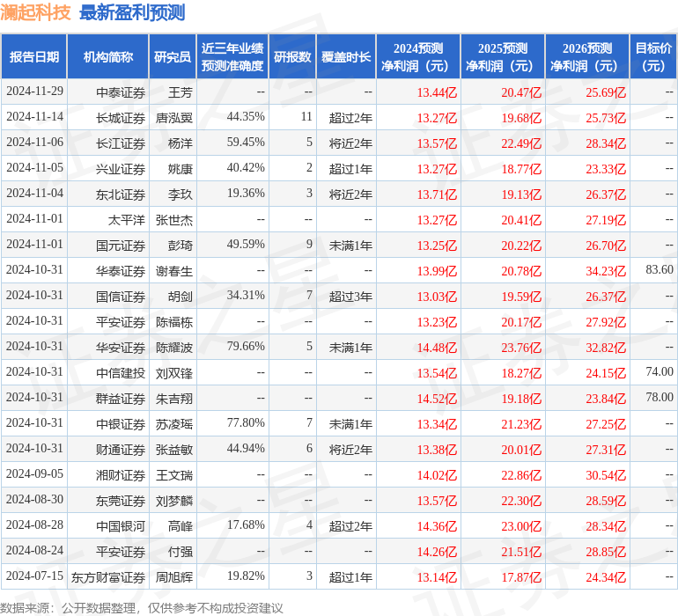Select the 2024-09-05 report date cell
The width and height of the screenshot is (678, 616).
click(x=34, y=474)
